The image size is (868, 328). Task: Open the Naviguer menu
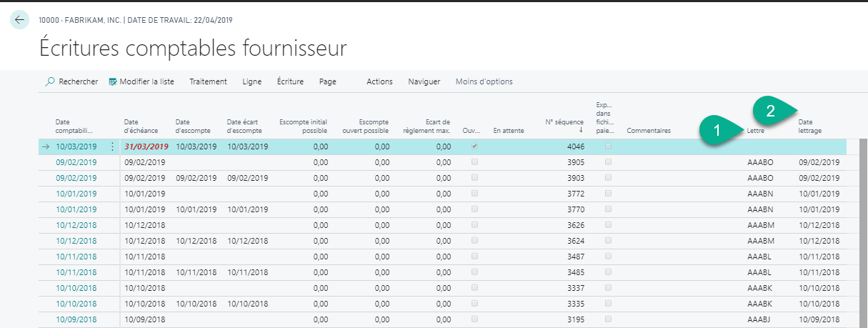pos(424,81)
